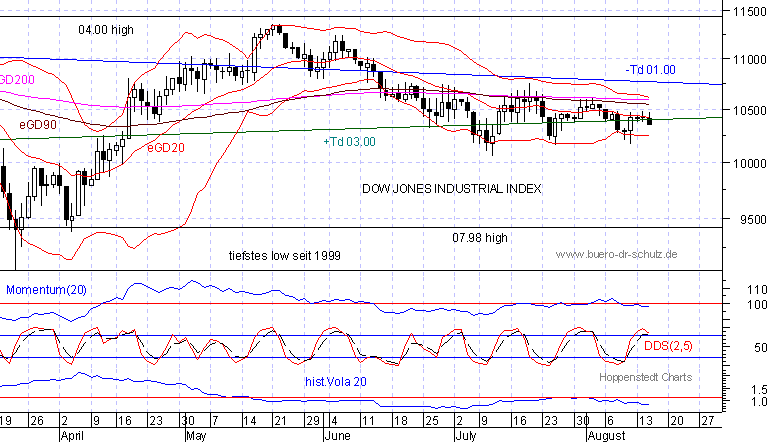
Task: Open www.buero-dr-schulz.de link text
Action: (x=616, y=254)
